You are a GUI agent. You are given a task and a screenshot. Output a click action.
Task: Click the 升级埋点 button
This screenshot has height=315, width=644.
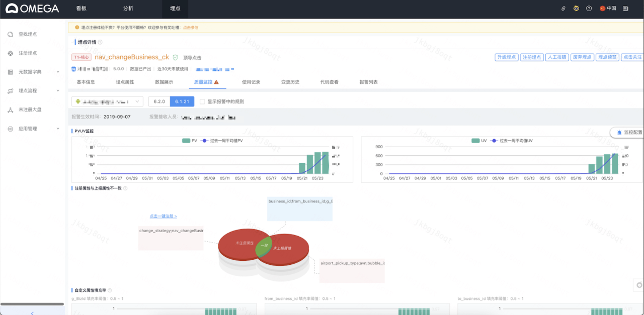point(506,57)
